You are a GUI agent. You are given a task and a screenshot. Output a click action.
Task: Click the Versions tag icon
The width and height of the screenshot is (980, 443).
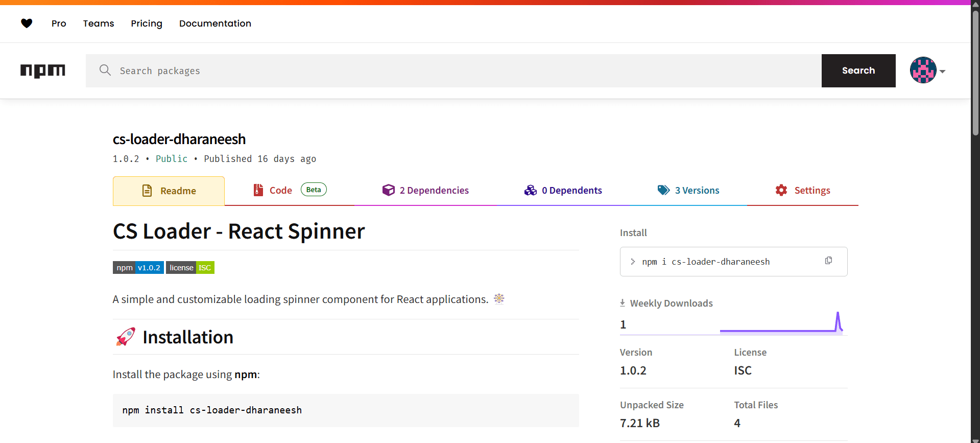tap(663, 190)
